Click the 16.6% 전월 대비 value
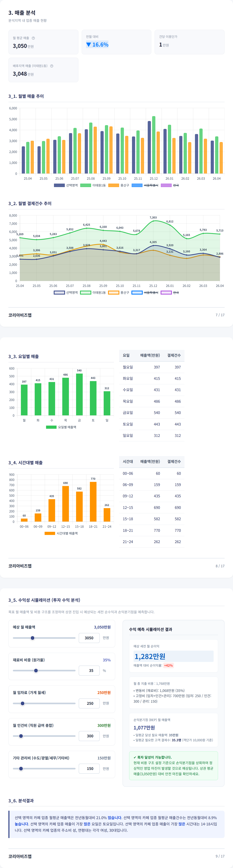 tap(97, 44)
